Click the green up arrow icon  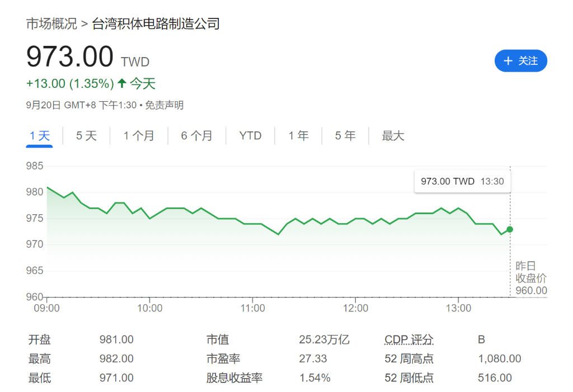coord(122,84)
